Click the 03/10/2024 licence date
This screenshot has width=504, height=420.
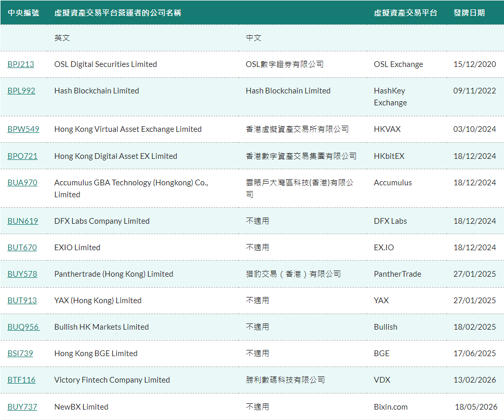click(x=475, y=129)
